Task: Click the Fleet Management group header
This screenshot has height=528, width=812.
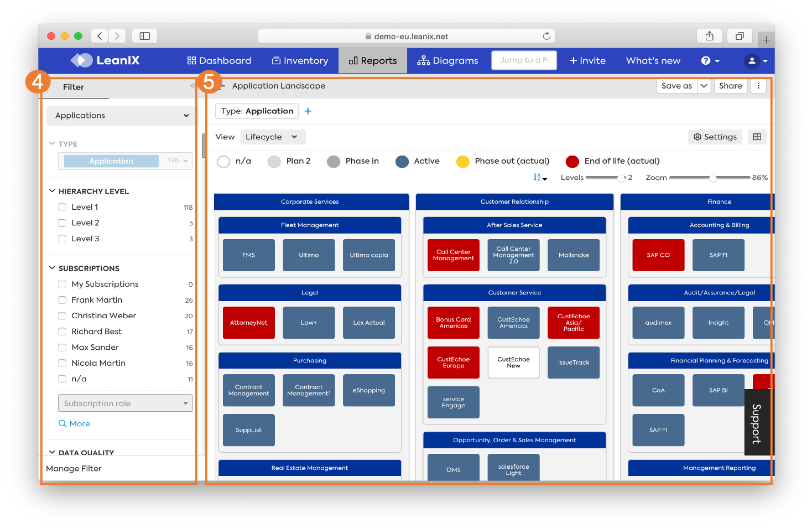Action: pos(310,225)
